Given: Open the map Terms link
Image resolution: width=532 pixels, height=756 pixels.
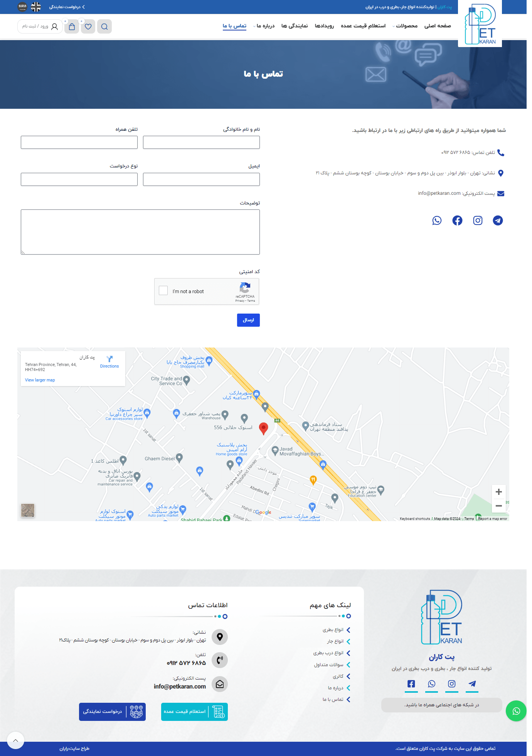Looking at the screenshot, I should pos(469,519).
